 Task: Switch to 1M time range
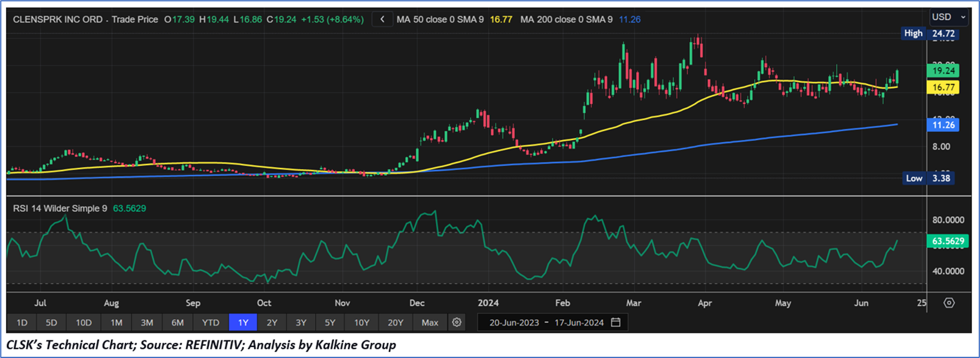click(116, 323)
